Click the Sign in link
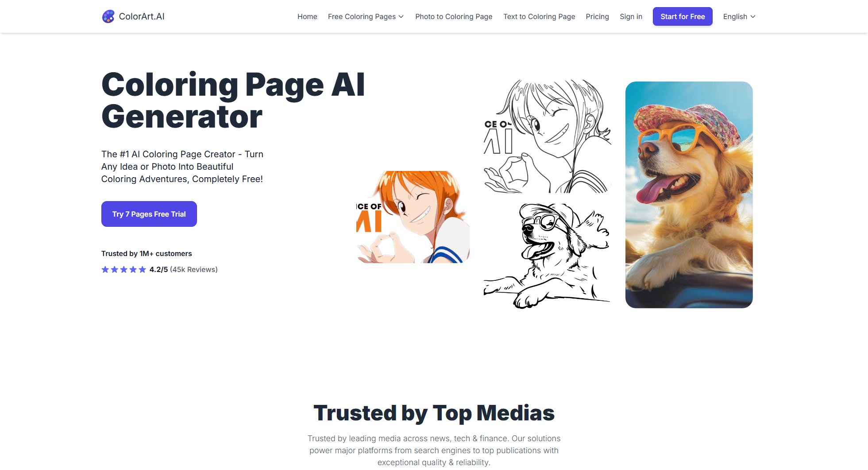Image resolution: width=868 pixels, height=470 pixels. coord(631,16)
